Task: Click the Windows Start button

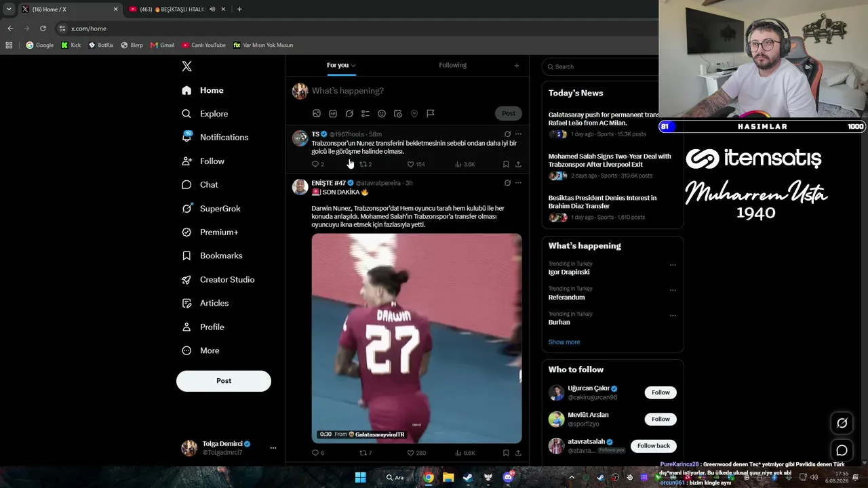Action: pyautogui.click(x=361, y=477)
